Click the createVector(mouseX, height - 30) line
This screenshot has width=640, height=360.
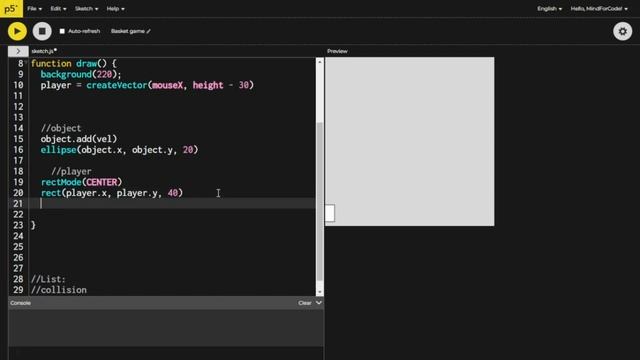click(x=147, y=85)
